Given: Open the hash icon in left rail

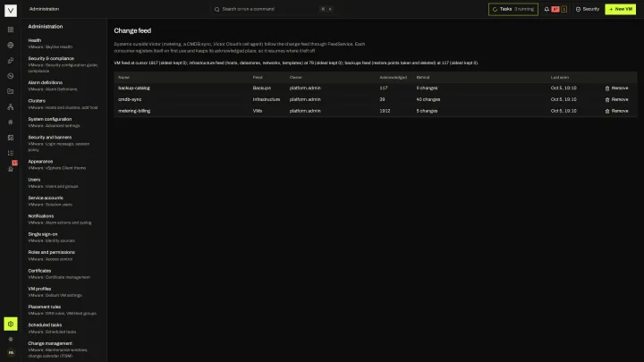Looking at the screenshot, I should 11,122.
